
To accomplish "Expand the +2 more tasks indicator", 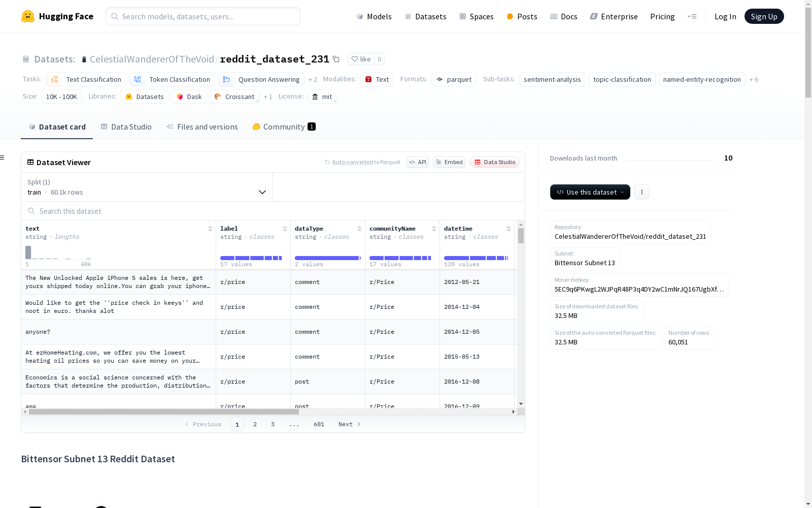I will pyautogui.click(x=313, y=79).
